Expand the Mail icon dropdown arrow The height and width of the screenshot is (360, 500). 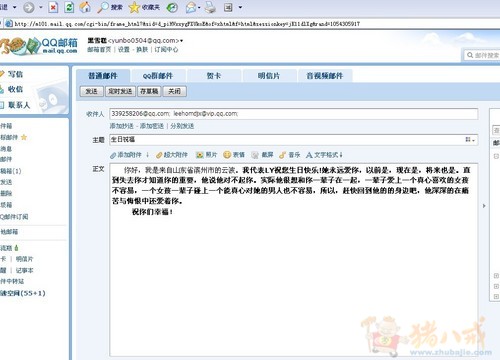[199, 7]
